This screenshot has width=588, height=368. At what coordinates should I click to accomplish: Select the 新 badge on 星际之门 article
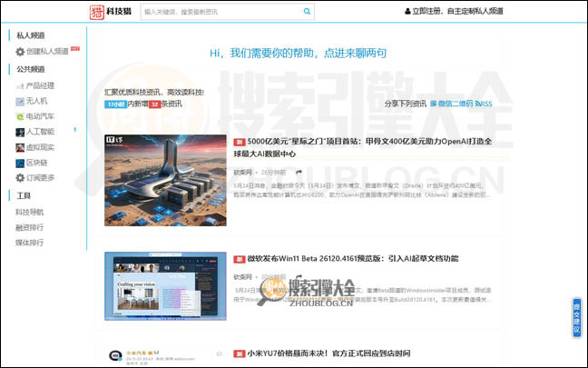click(x=240, y=142)
